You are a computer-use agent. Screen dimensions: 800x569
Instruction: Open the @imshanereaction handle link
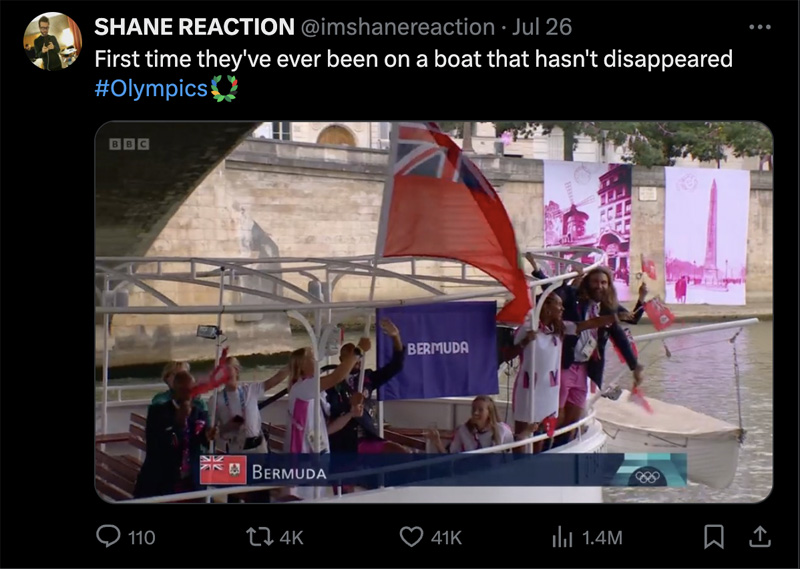[x=398, y=27]
